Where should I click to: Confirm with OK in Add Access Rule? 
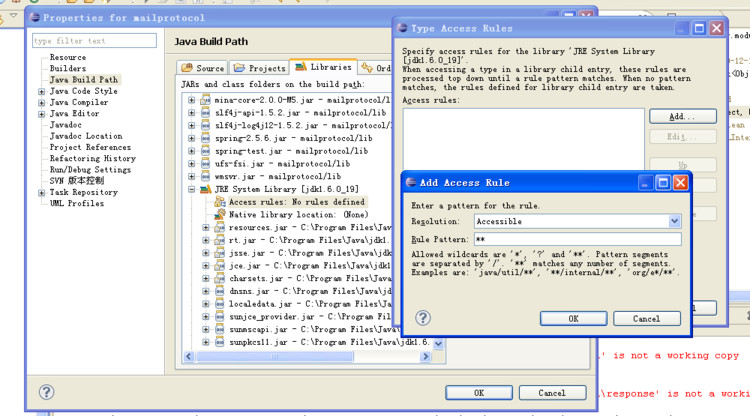[x=574, y=318]
